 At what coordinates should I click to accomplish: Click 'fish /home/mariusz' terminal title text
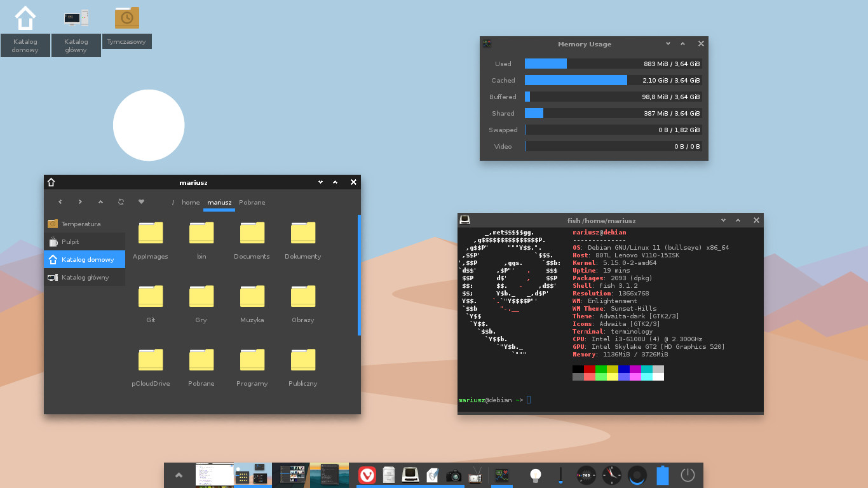click(601, 220)
